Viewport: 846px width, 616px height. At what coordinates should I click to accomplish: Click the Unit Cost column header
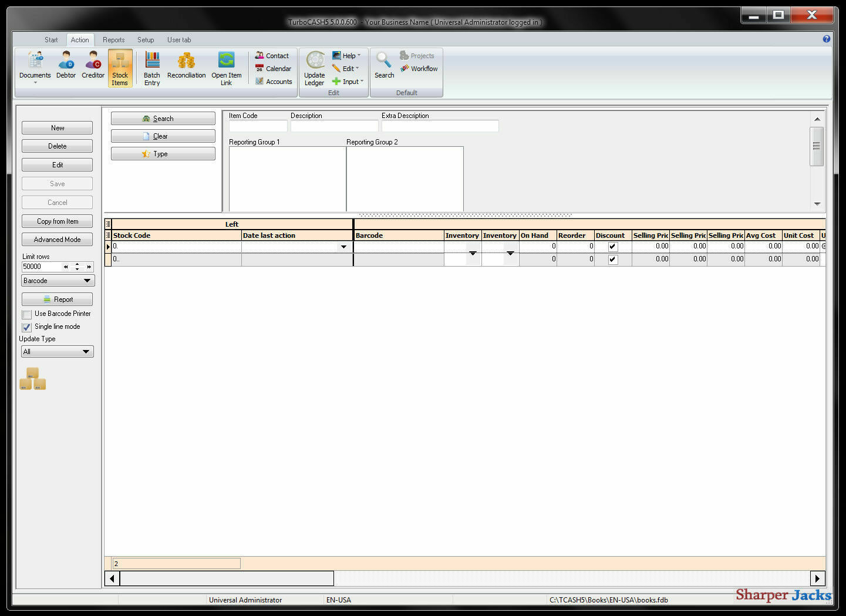point(801,235)
